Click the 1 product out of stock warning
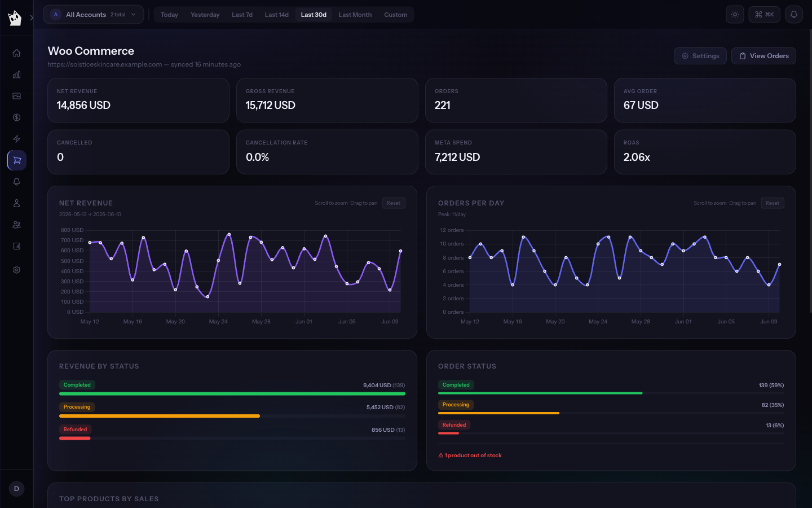812x508 pixels. tap(470, 456)
